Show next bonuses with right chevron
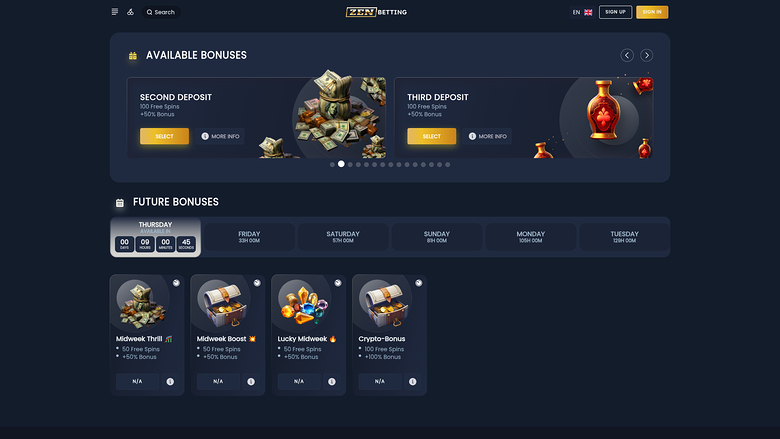This screenshot has height=439, width=780. [x=647, y=55]
